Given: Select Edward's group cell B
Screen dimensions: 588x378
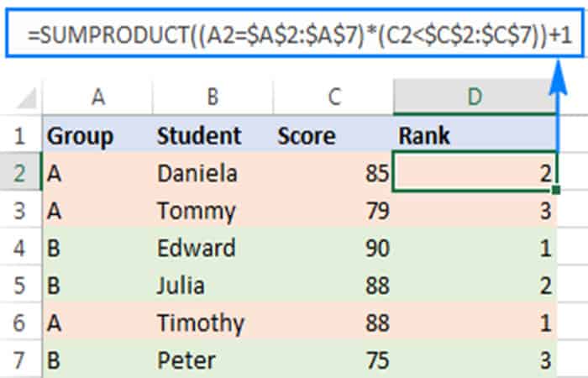Looking at the screenshot, I should 98,248.
